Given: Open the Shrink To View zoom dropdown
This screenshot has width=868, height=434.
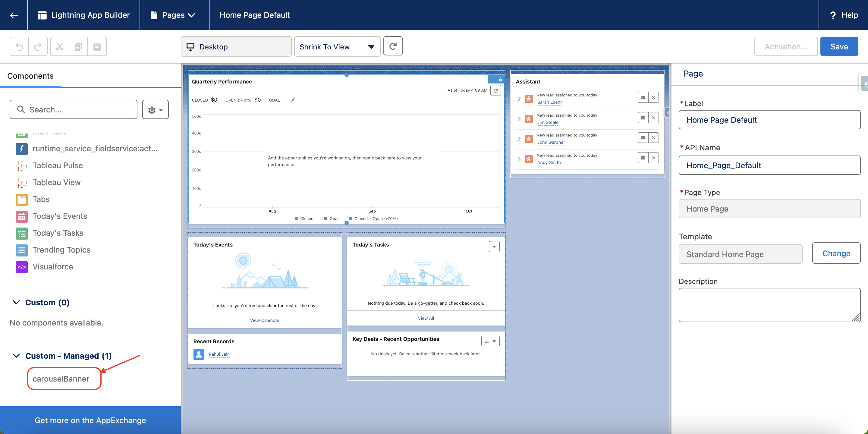Looking at the screenshot, I should tap(337, 46).
